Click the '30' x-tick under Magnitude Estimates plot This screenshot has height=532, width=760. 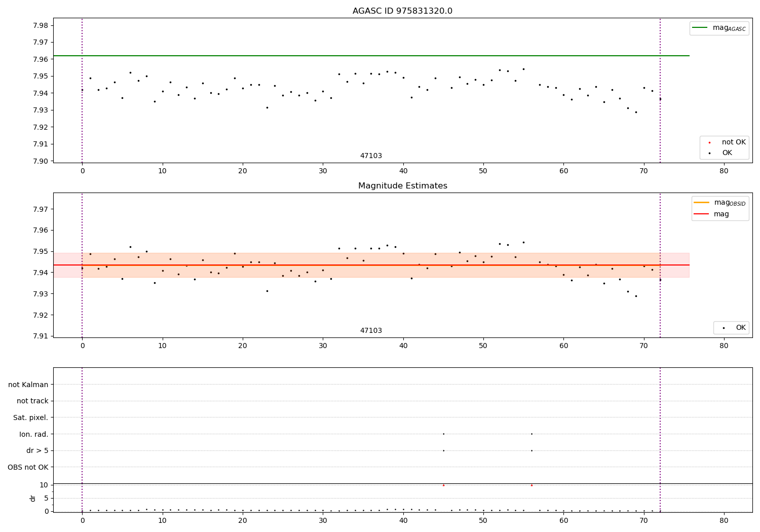(323, 346)
